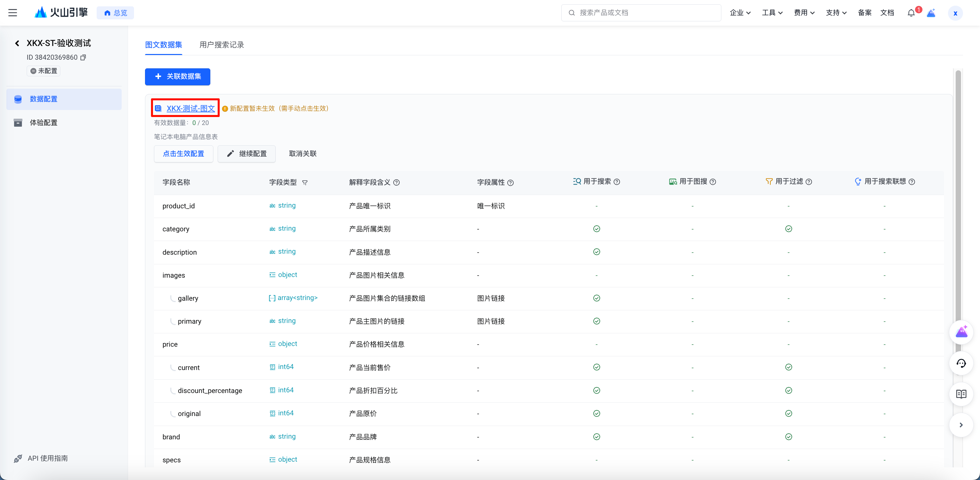Click the notification bell icon
The width and height of the screenshot is (980, 480).
pyautogui.click(x=911, y=13)
